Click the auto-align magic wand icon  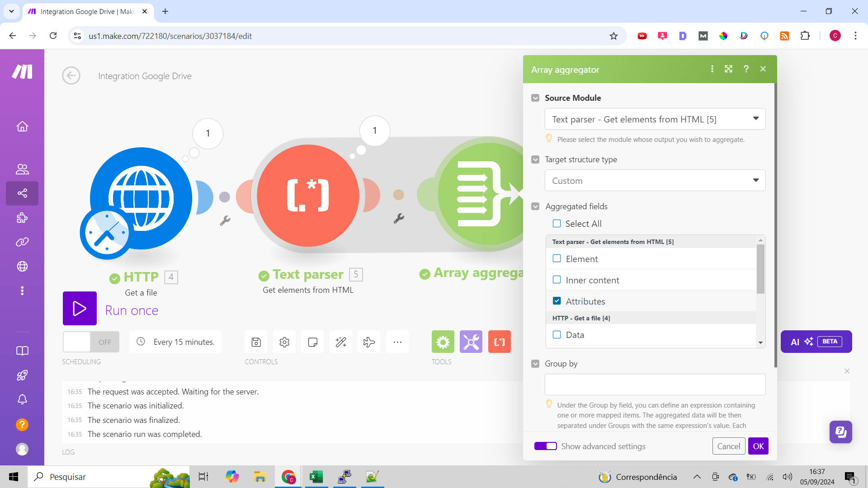click(341, 342)
